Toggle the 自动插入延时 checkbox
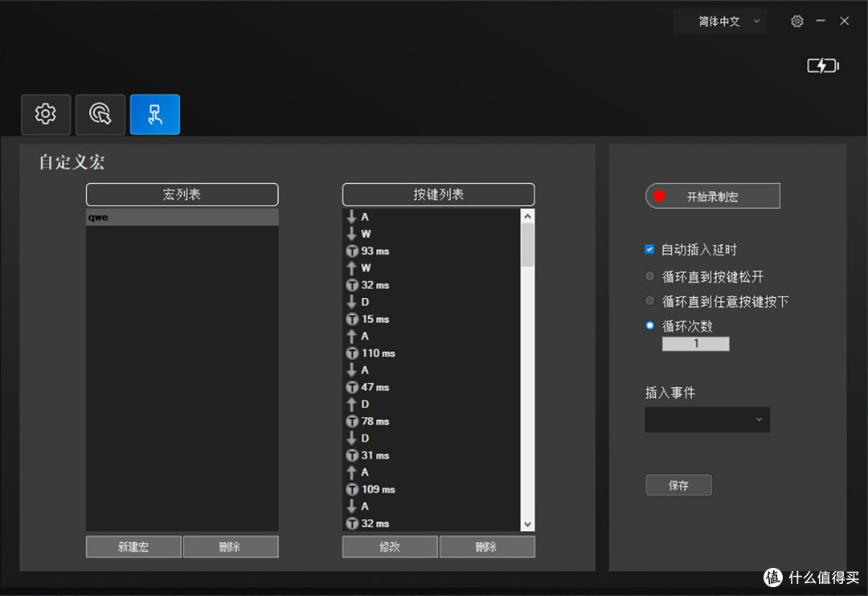The width and height of the screenshot is (868, 596). [x=649, y=250]
